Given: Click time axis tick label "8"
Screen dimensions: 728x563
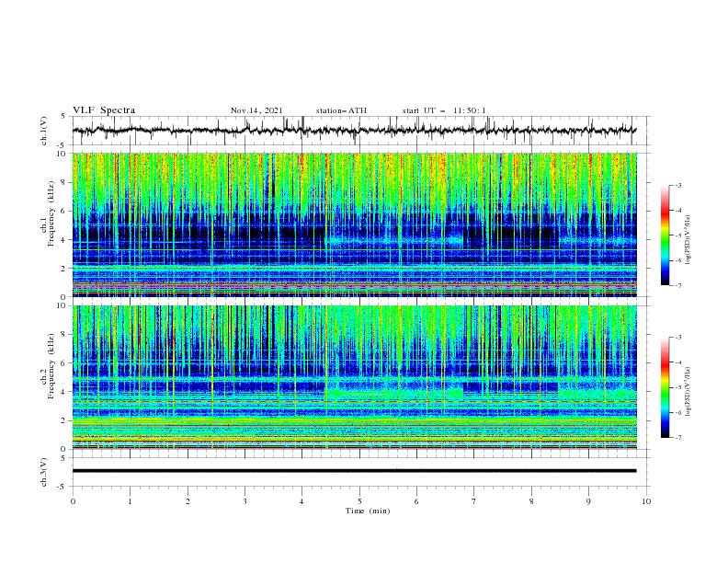Looking at the screenshot, I should 531,501.
